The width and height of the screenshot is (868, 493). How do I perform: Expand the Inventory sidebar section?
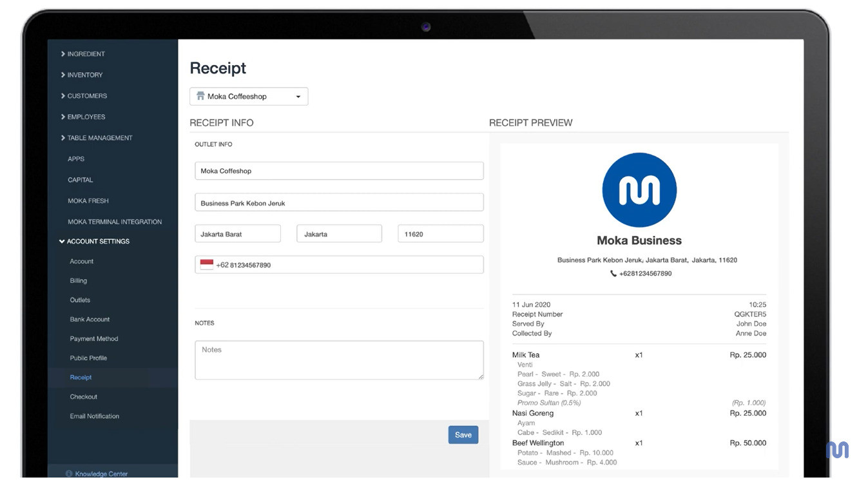pos(84,75)
